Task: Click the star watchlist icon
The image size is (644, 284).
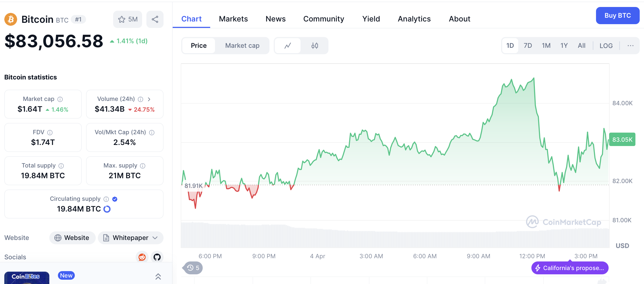Action: coord(122,19)
